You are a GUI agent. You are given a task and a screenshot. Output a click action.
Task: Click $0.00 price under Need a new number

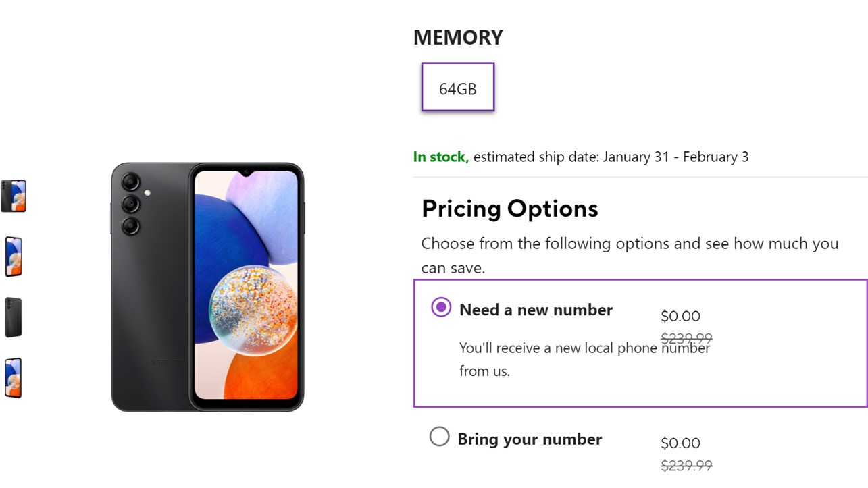point(680,316)
